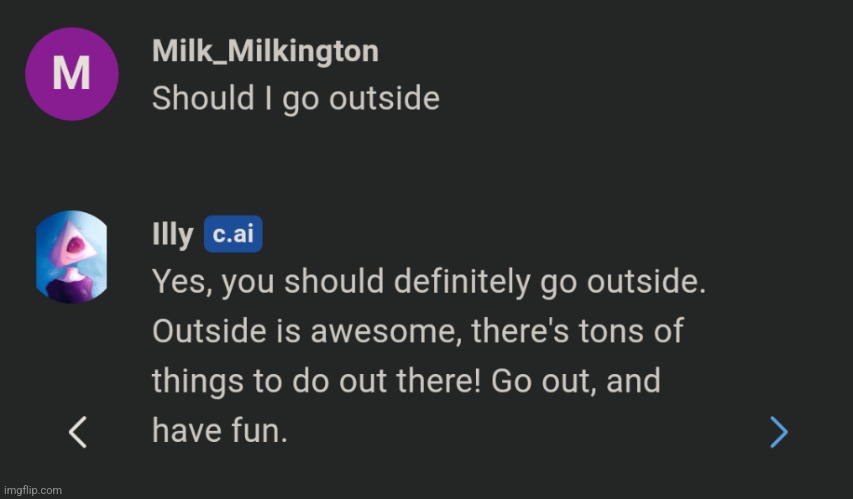Click the line starting "things to do out there"
The image size is (853, 499).
tap(405, 381)
